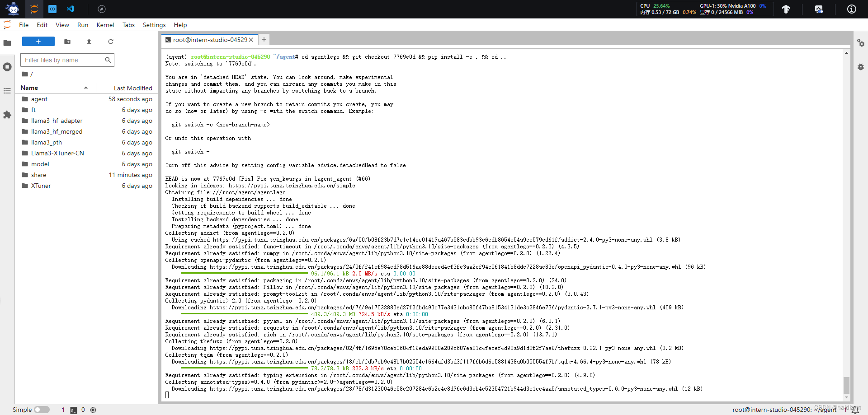This screenshot has height=415, width=868.
Task: Open the info circle icon in top right
Action: [851, 9]
